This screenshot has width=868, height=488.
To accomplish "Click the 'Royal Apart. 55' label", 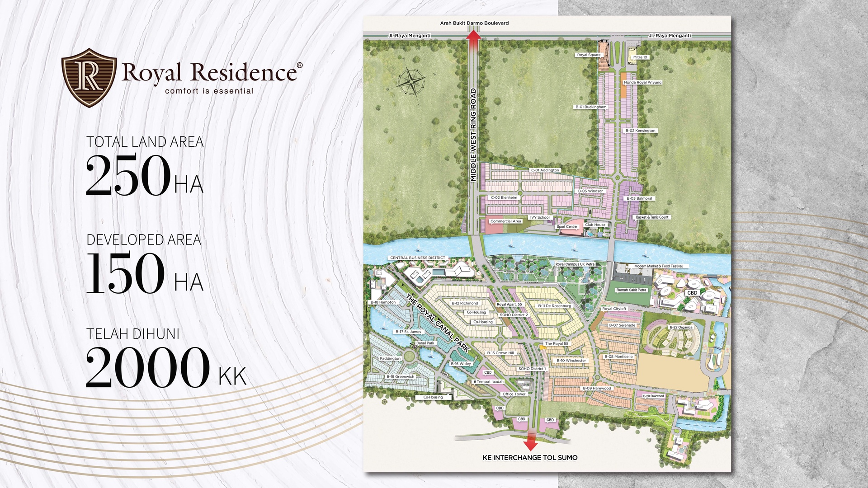I will click(509, 305).
